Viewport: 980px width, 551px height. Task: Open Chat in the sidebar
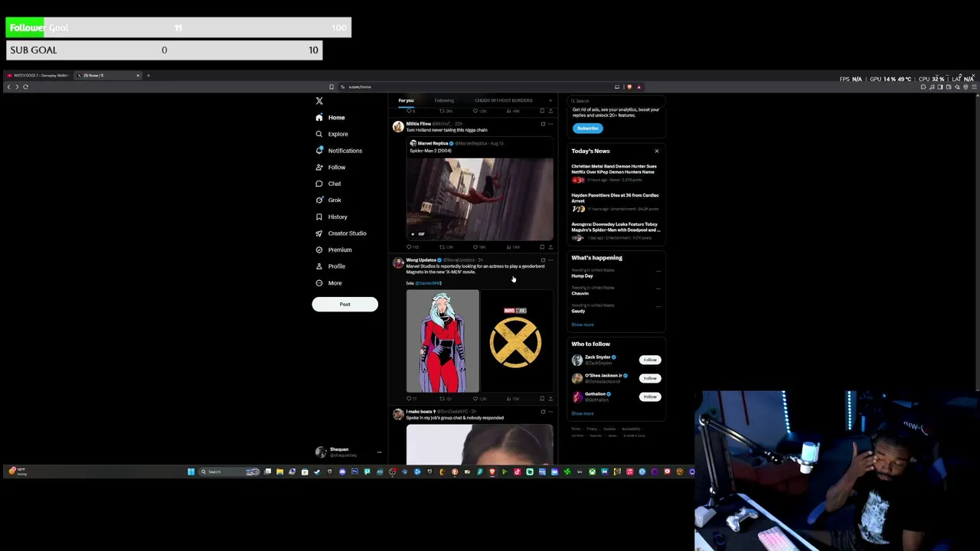click(x=328, y=184)
